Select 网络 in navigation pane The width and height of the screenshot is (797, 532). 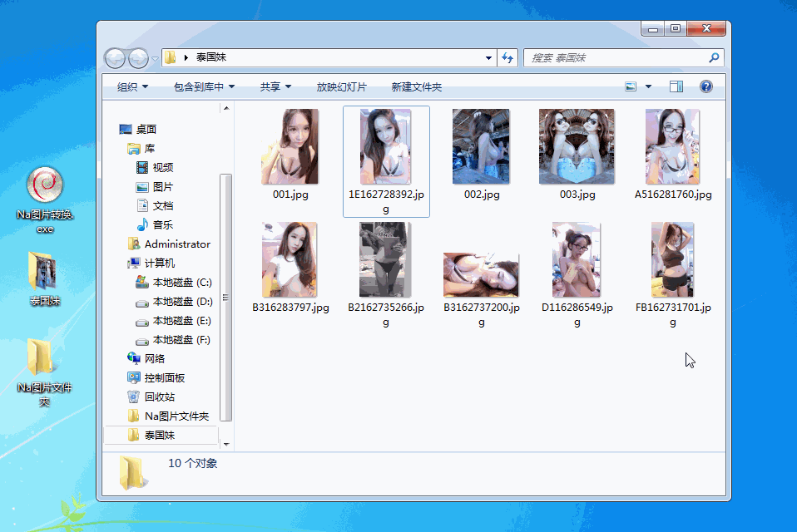[x=146, y=359]
